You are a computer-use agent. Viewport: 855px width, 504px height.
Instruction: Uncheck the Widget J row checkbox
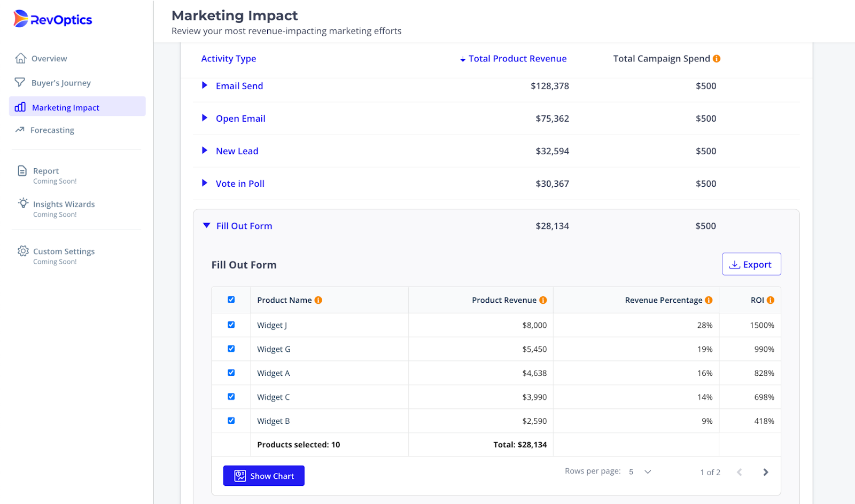pos(231,325)
